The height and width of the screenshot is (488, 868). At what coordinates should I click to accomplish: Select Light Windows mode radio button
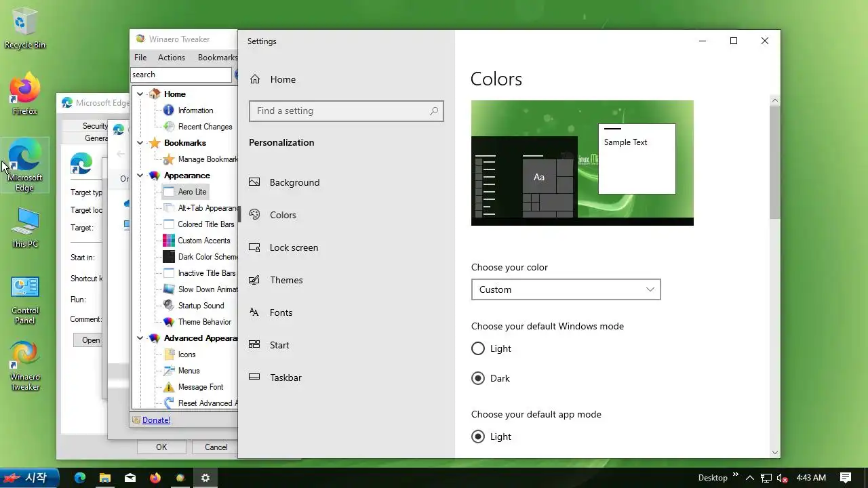tap(478, 348)
